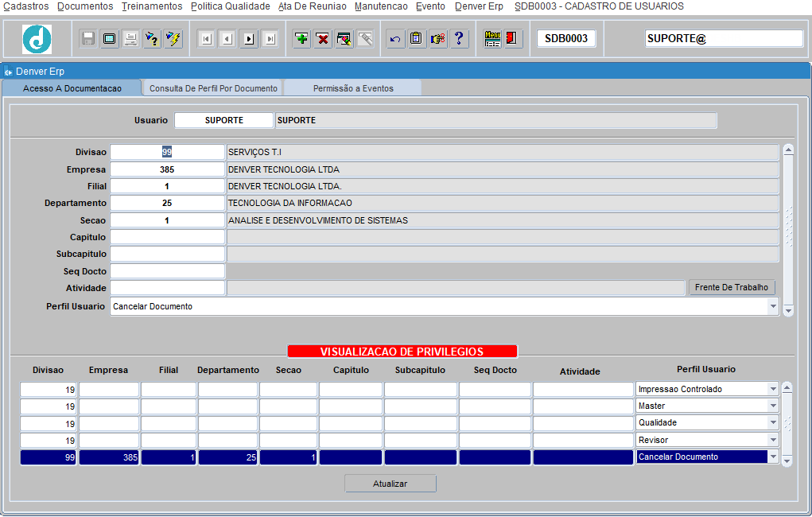Delete record with red X icon
Viewport: 812px width, 517px height.
point(323,39)
